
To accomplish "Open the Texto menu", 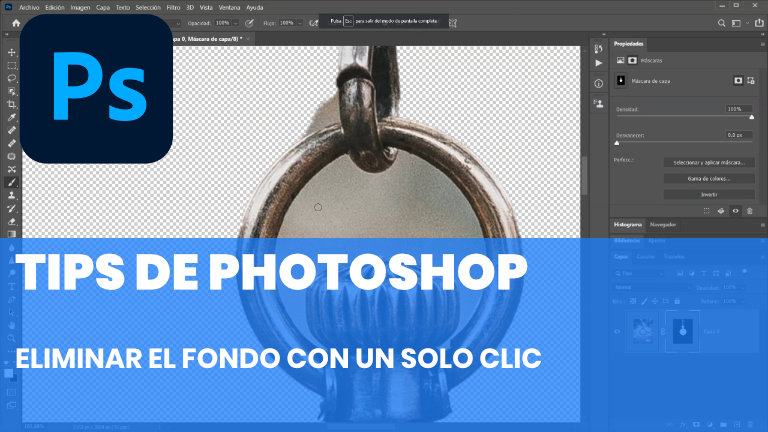I will (122, 7).
